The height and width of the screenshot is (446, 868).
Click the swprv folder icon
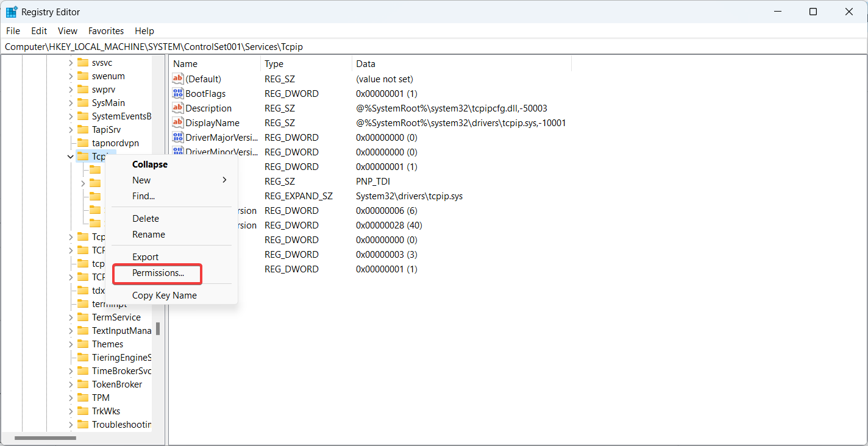coord(83,90)
